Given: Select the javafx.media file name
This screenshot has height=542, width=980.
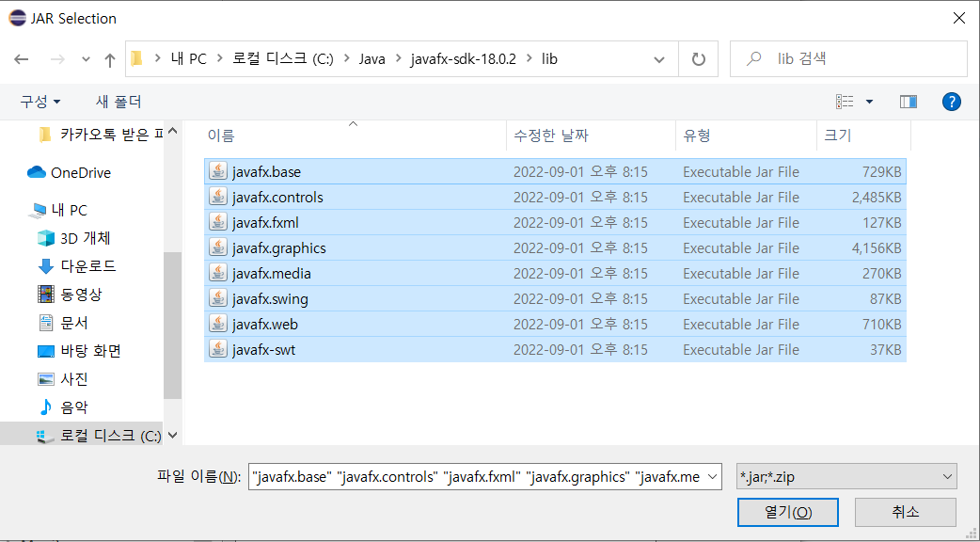Looking at the screenshot, I should pos(271,274).
